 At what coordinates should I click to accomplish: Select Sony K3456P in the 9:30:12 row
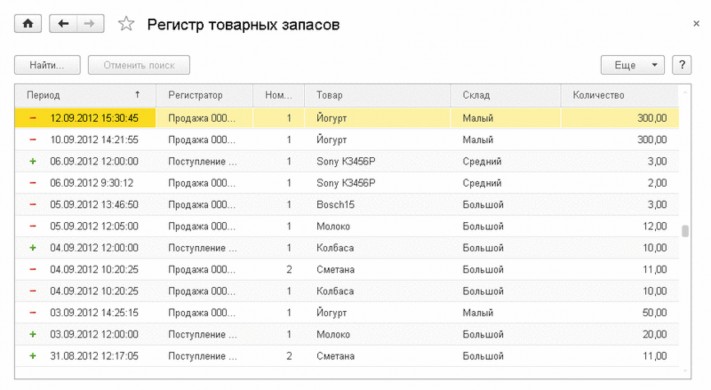(346, 183)
